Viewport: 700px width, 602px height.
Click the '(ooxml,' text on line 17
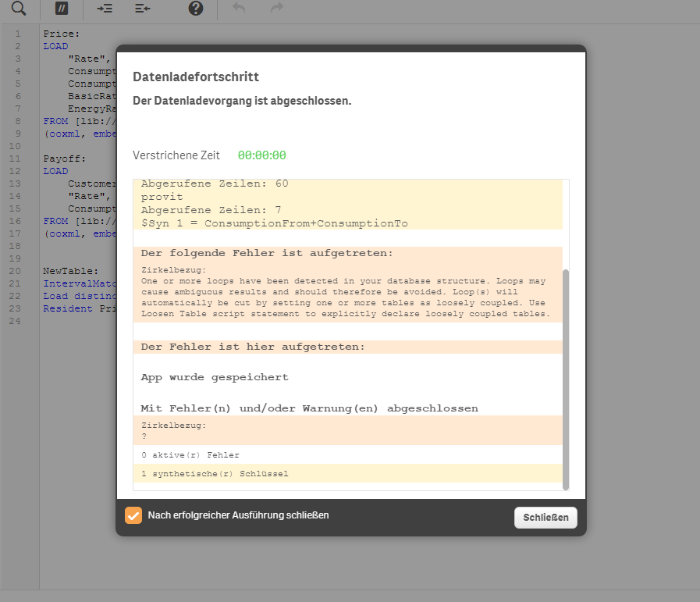64,234
